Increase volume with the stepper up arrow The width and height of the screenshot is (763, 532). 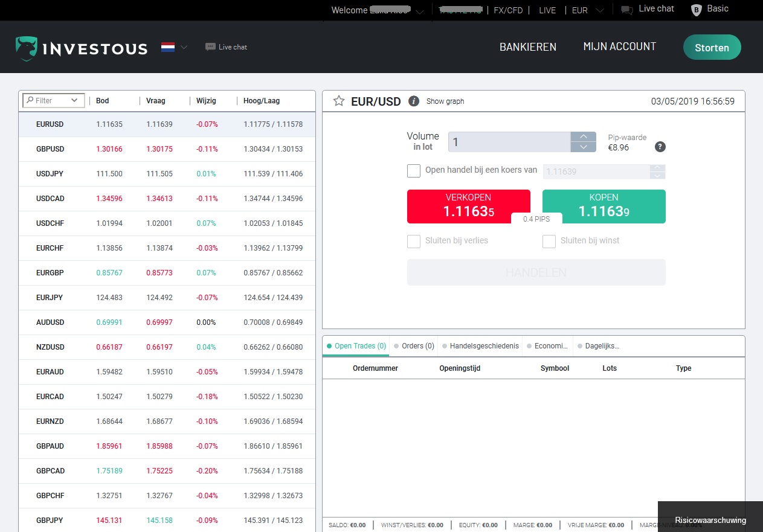584,138
